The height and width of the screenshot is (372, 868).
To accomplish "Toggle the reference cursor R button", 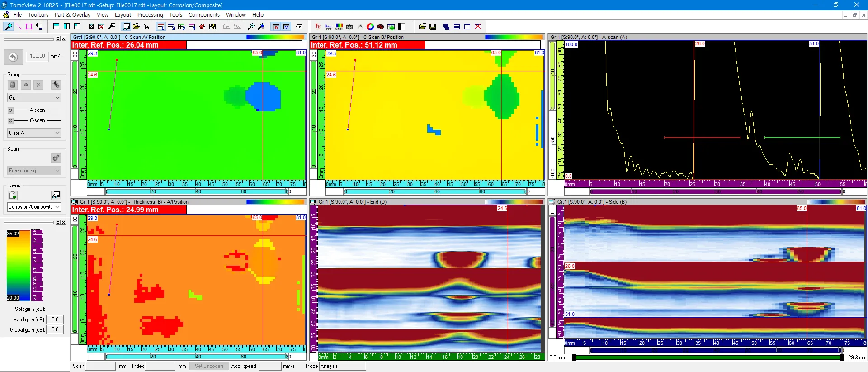I will [x=275, y=27].
